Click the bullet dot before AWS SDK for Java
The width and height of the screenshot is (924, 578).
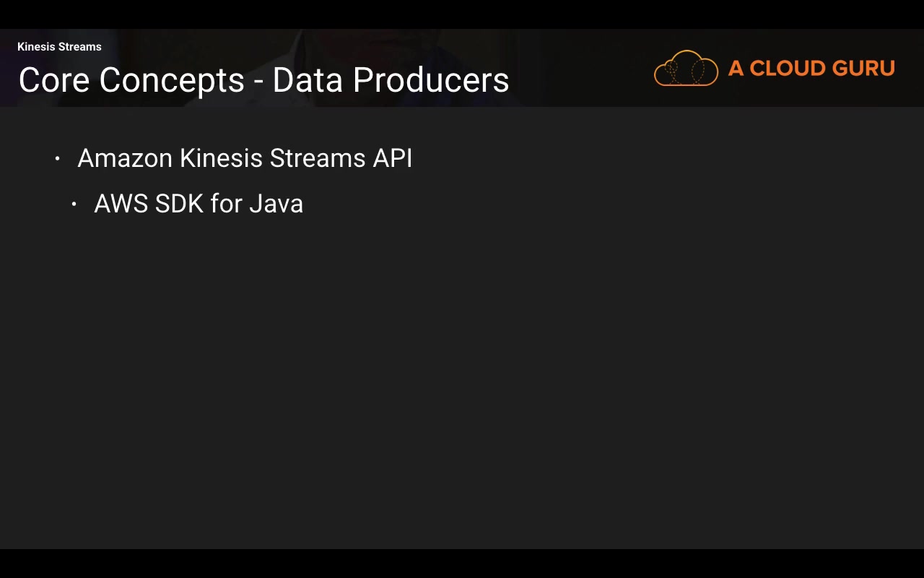74,204
